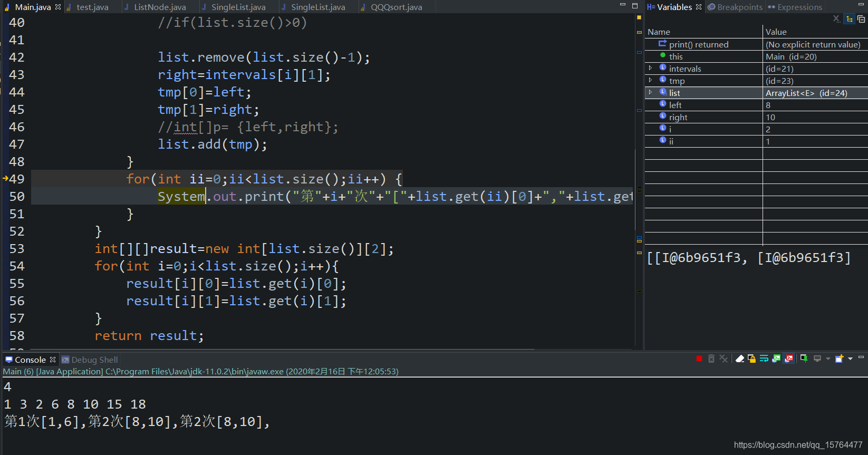
Task: Click Display Selected Console monitor icon
Action: tap(817, 359)
